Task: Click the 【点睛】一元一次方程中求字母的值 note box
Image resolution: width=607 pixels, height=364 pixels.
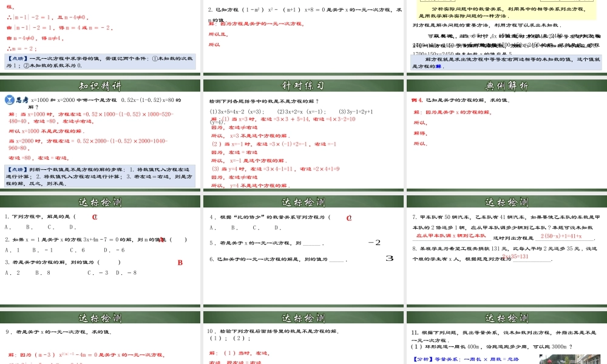Action: tap(100, 62)
